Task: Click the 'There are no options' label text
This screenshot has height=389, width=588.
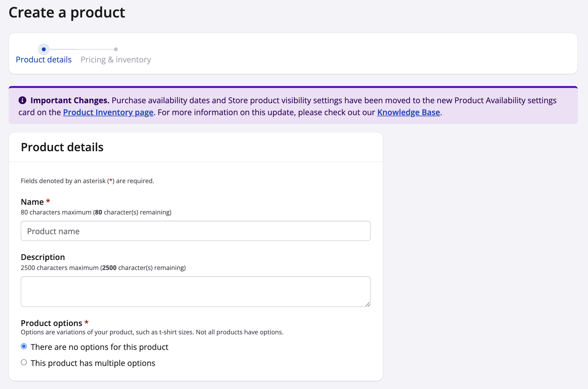Action: pyautogui.click(x=99, y=347)
